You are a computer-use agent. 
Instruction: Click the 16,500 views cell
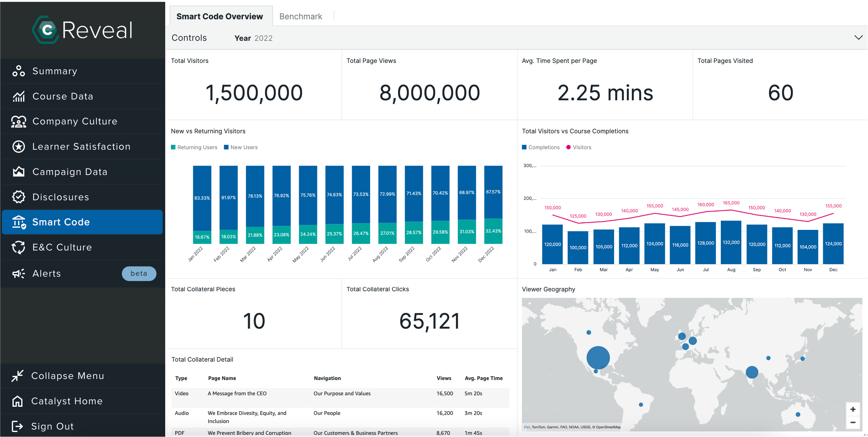pyautogui.click(x=445, y=393)
